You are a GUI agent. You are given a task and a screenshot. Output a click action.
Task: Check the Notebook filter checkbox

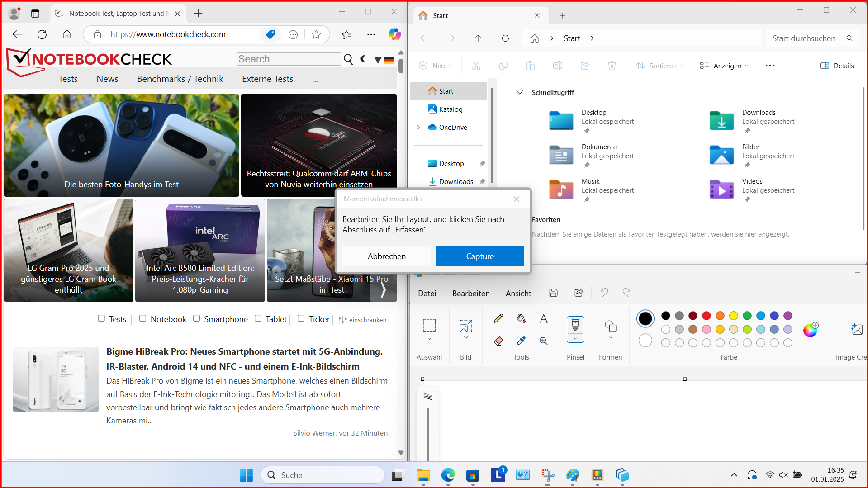tap(142, 318)
